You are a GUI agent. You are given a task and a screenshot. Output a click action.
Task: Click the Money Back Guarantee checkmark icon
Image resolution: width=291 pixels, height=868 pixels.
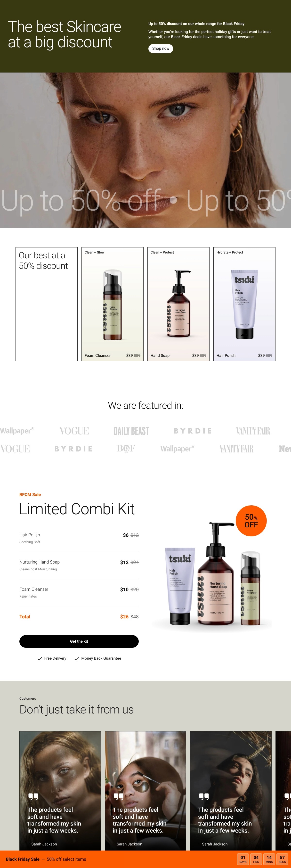pyautogui.click(x=77, y=658)
